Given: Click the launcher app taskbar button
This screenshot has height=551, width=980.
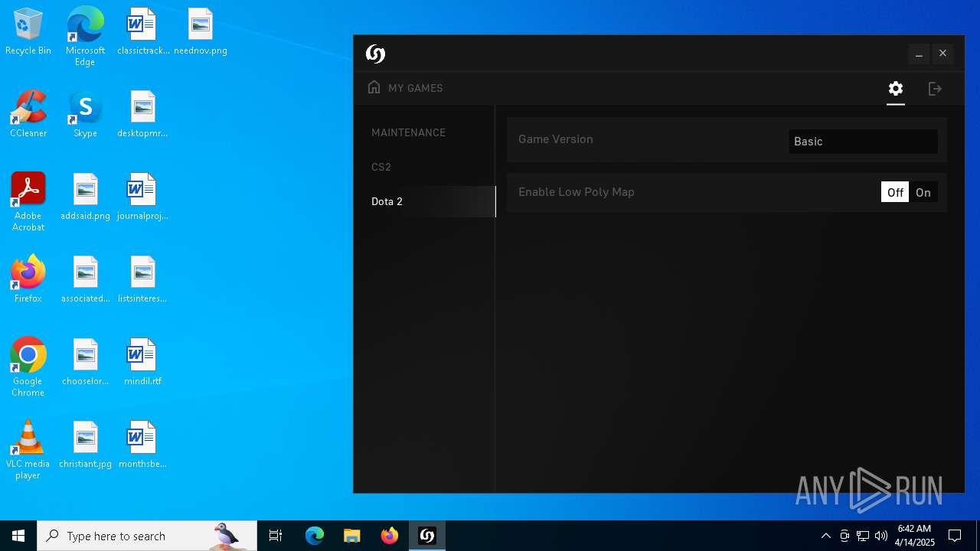Looking at the screenshot, I should [427, 536].
